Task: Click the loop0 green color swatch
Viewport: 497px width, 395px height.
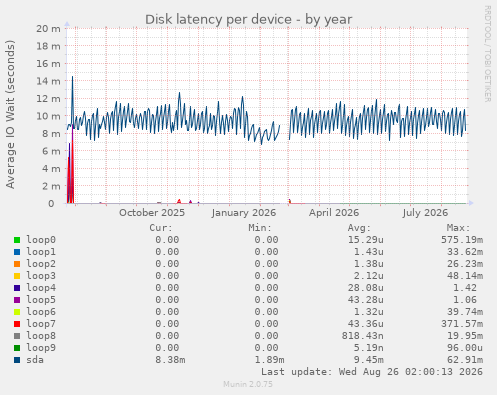Action: coord(17,240)
